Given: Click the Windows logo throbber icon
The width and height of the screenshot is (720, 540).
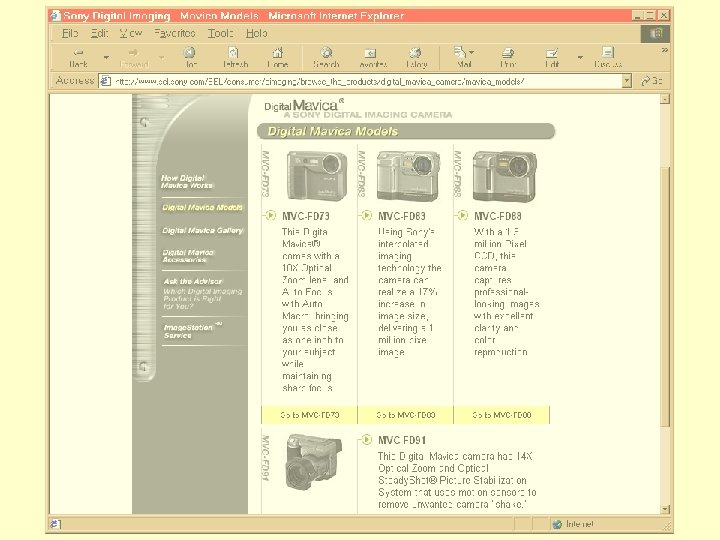Looking at the screenshot, I should 655,34.
